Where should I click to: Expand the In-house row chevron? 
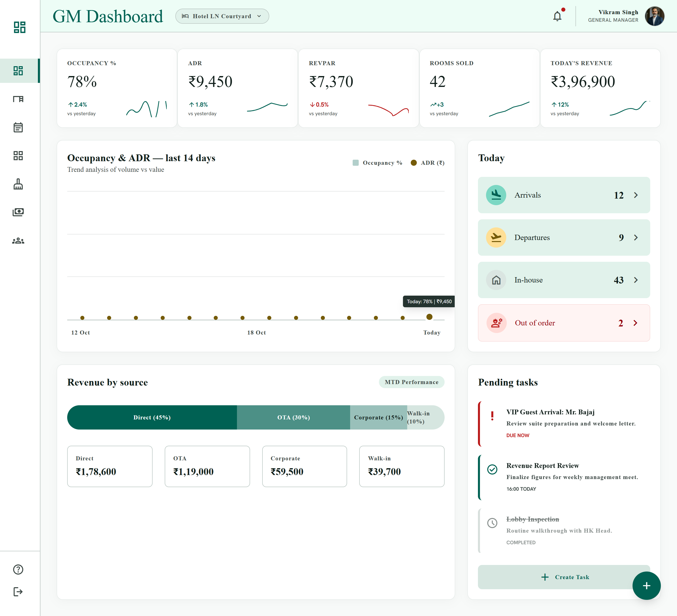(x=636, y=280)
